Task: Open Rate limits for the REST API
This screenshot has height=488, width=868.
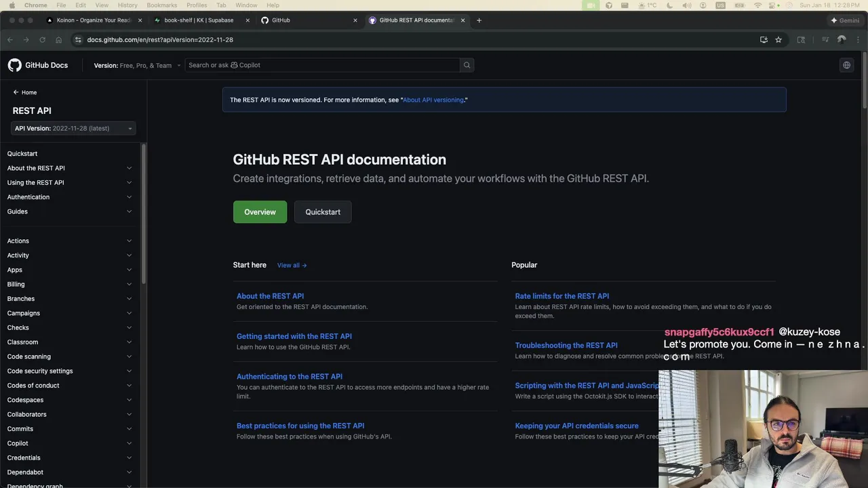Action: (x=562, y=296)
